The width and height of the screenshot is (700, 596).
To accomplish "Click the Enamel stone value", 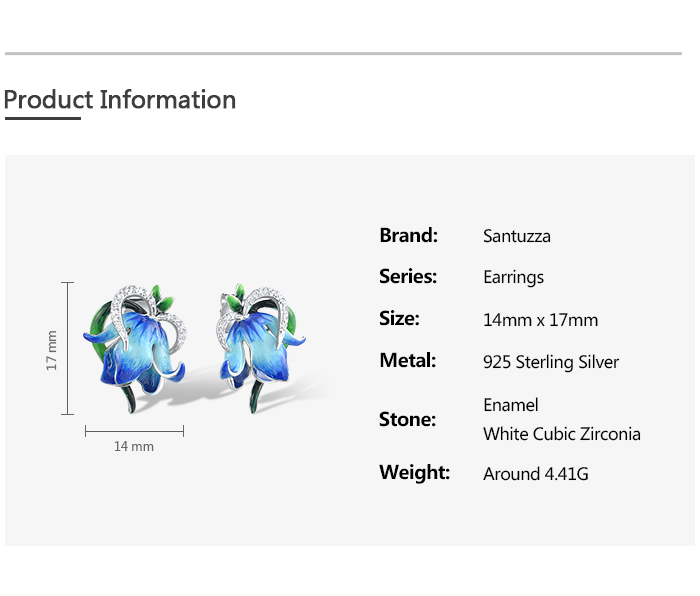I will pos(511,405).
